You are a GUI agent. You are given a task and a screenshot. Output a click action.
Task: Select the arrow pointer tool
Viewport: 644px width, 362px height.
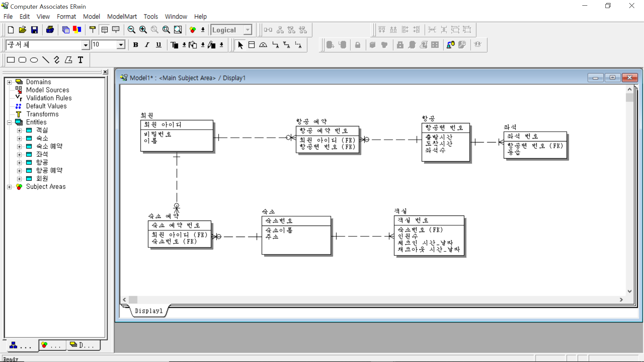click(240, 45)
